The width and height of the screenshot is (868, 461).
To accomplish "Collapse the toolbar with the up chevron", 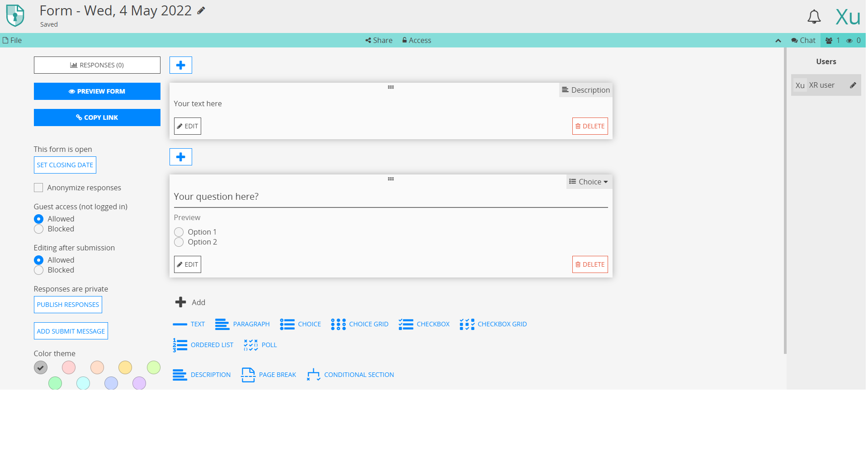I will coord(778,41).
